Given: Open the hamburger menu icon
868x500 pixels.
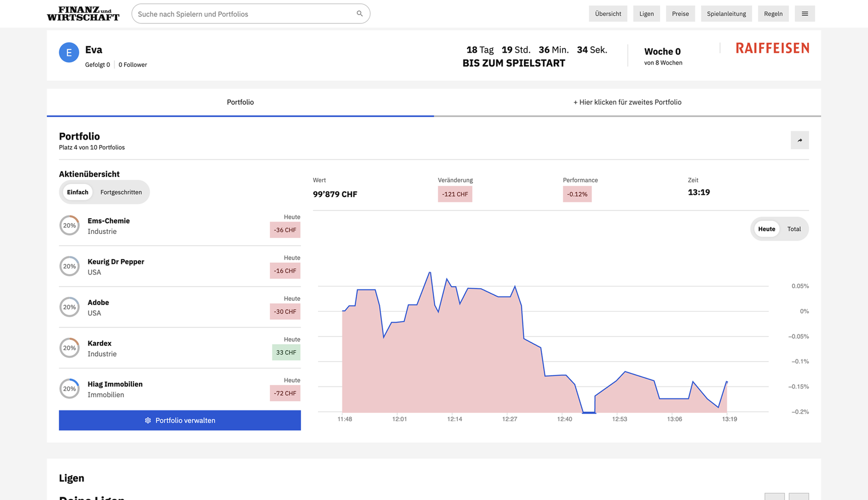Looking at the screenshot, I should tap(805, 14).
